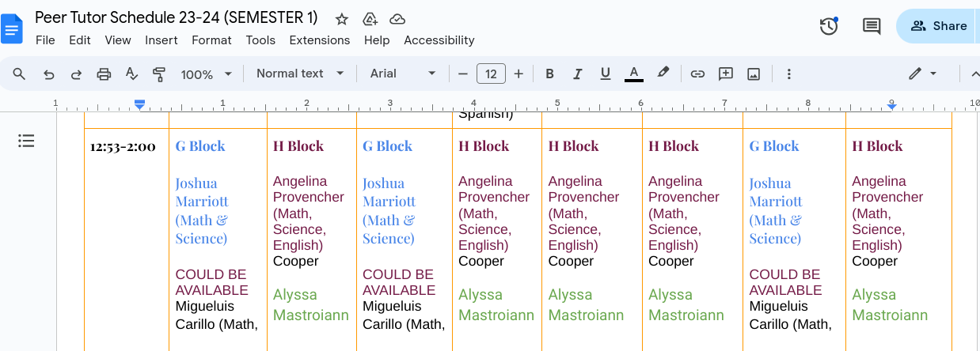
Task: Expand the Normal text style dropdown
Action: coord(300,74)
